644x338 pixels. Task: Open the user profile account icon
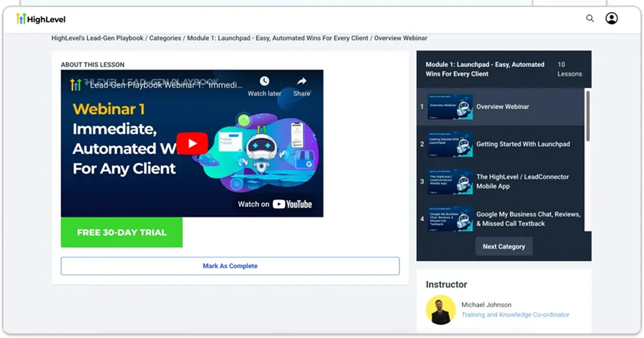click(612, 18)
